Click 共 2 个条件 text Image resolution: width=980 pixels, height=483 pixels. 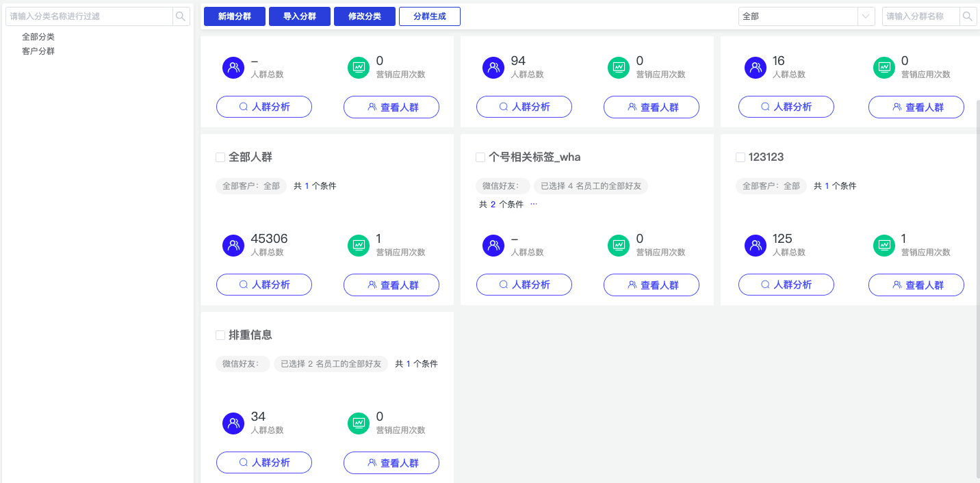(x=501, y=205)
